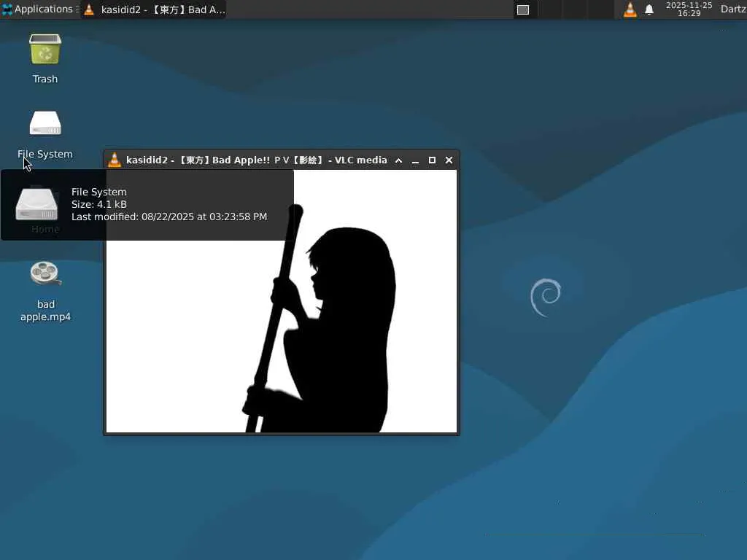Screen dimensions: 747x560
Task: Maximize the VLC media window
Action: (x=432, y=160)
